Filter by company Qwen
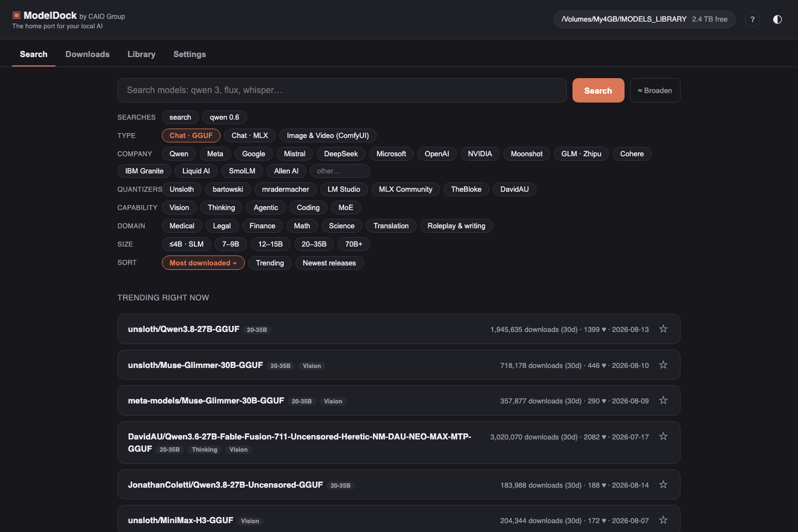Image resolution: width=798 pixels, height=532 pixels. (x=179, y=154)
